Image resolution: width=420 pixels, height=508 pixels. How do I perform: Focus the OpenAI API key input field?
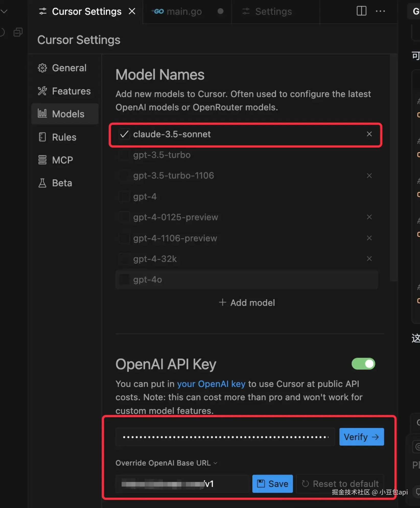pos(225,437)
